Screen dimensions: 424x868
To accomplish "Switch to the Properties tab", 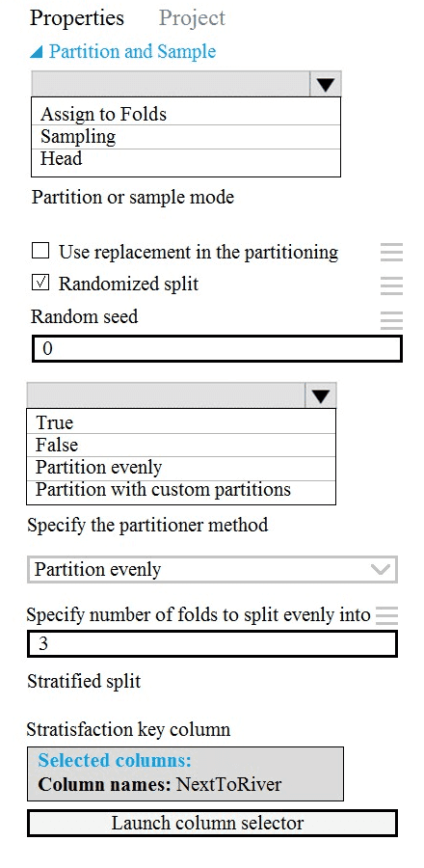I will (x=77, y=17).
